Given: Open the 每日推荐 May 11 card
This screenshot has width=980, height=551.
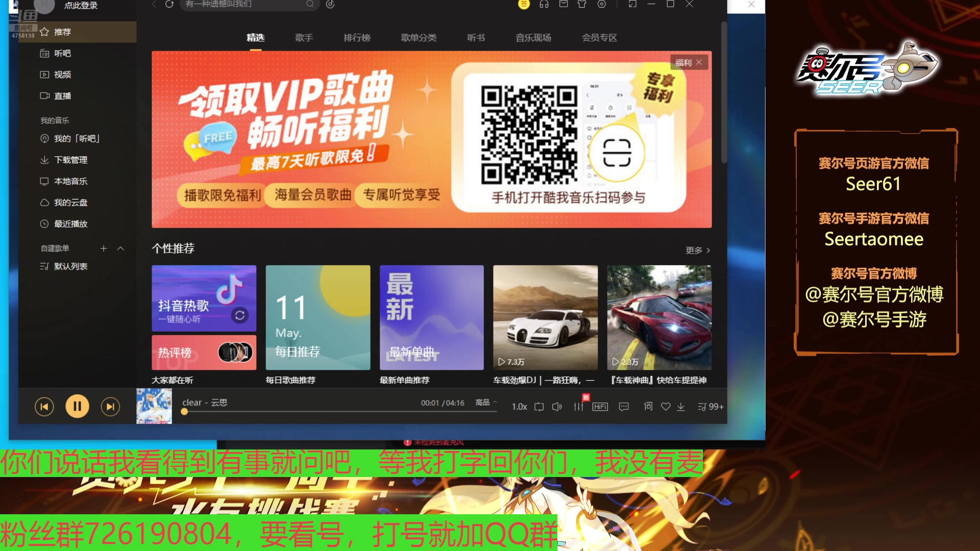Looking at the screenshot, I should point(318,317).
